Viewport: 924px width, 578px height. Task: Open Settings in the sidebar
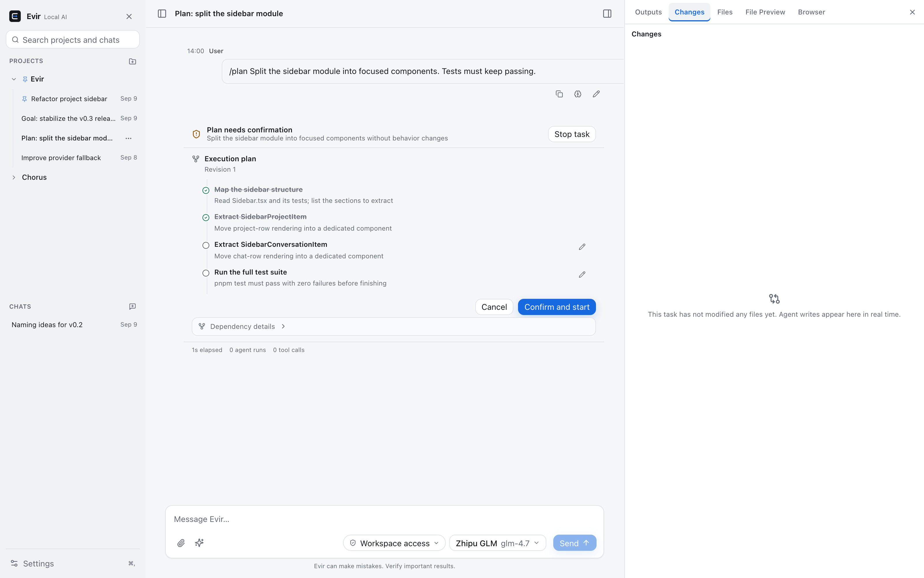click(x=72, y=564)
